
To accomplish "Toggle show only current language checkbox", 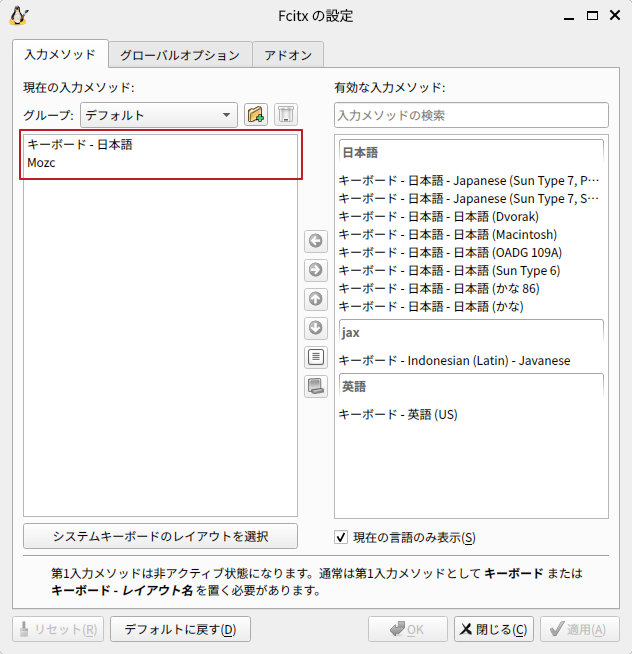I will click(341, 537).
